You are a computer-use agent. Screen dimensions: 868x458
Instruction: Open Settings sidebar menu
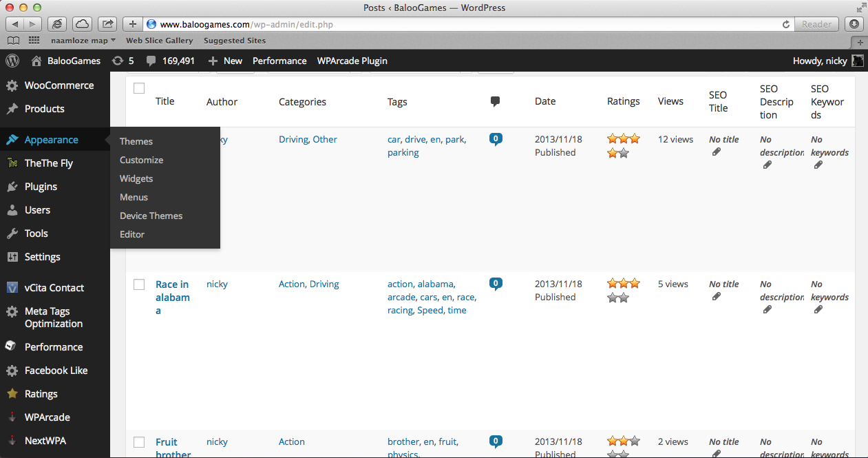55,257
